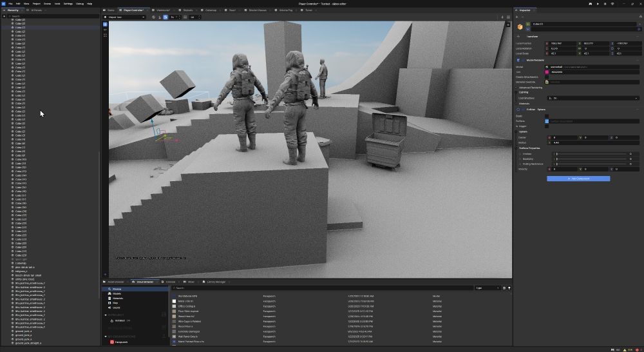Click the add object plus icon in Hierarchy

click(4, 16)
